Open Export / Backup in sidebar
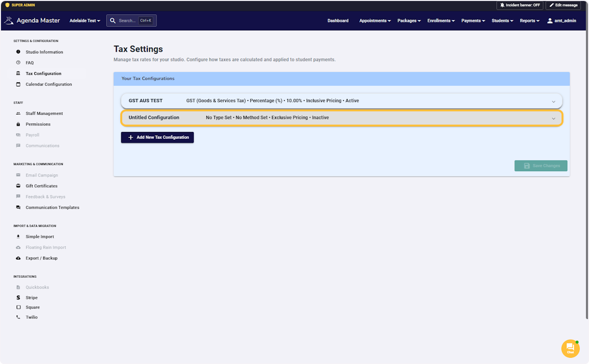This screenshot has height=364, width=589. 42,258
